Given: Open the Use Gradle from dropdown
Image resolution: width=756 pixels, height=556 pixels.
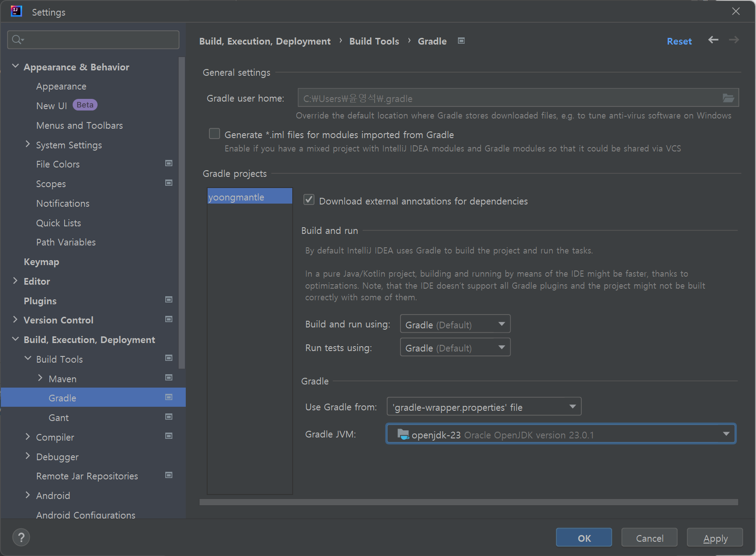Looking at the screenshot, I should (484, 406).
